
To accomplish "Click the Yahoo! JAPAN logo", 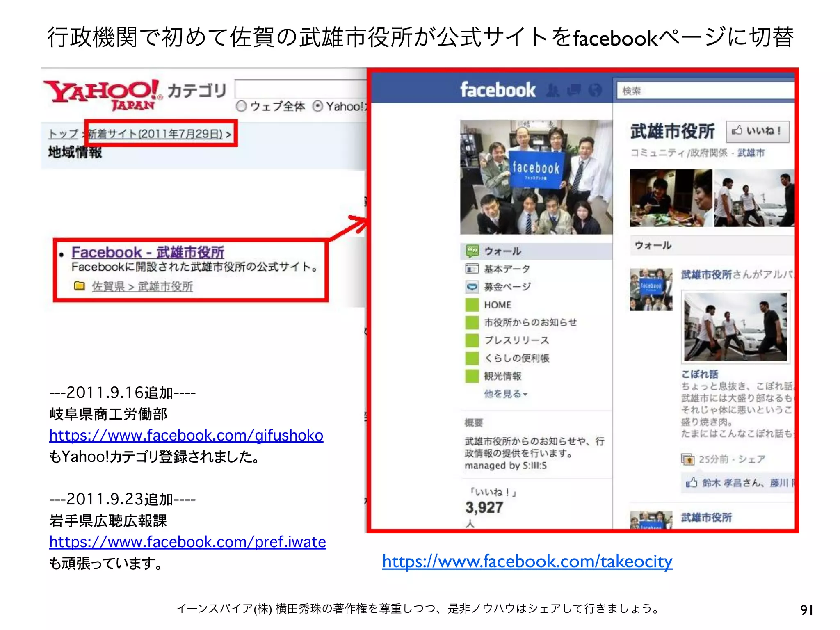I will [x=103, y=95].
